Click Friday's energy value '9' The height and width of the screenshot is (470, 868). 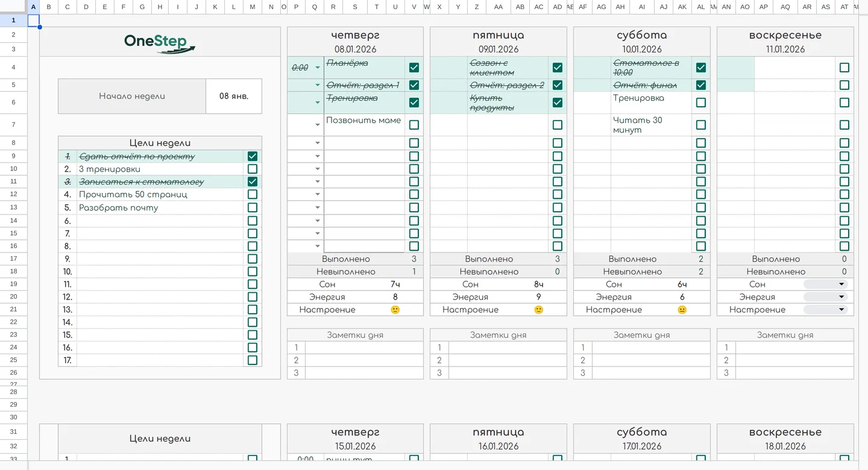(539, 297)
